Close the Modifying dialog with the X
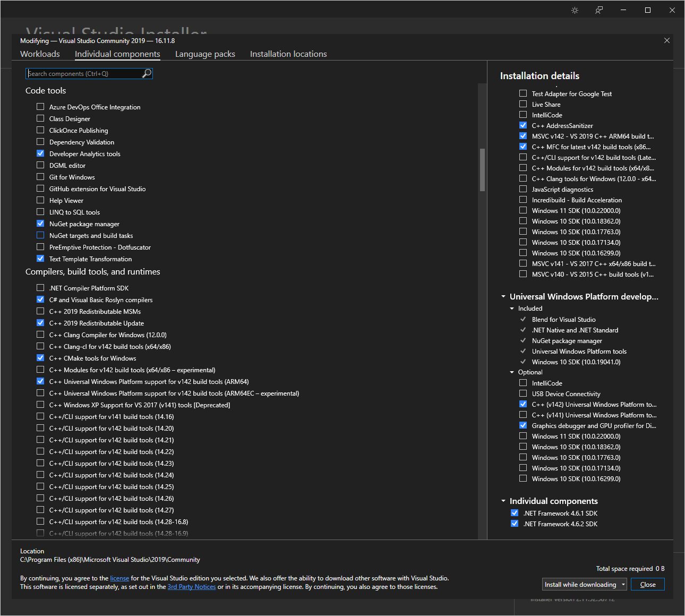 [667, 40]
